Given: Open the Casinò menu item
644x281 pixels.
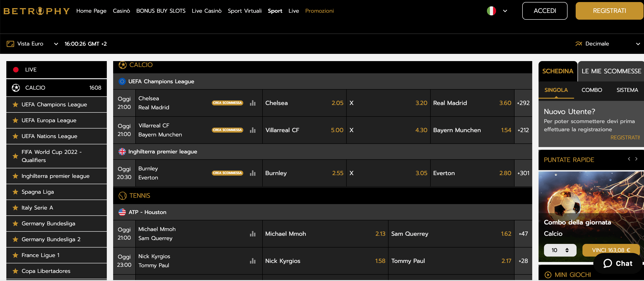Looking at the screenshot, I should tap(121, 11).
